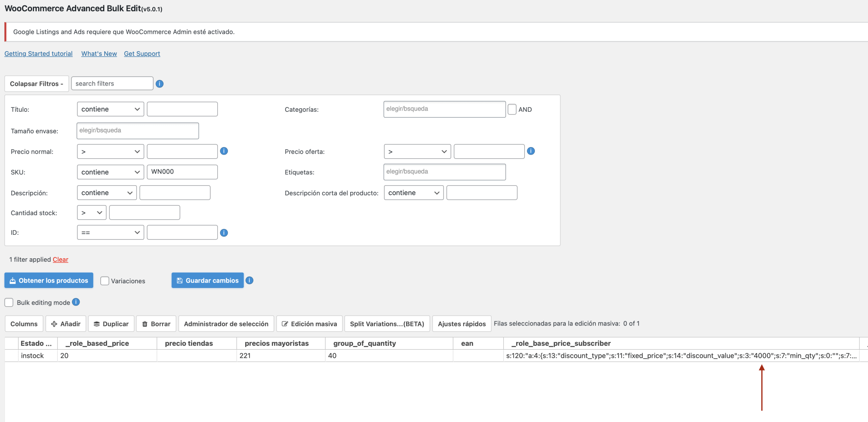Open the What's New link
This screenshot has width=868, height=422.
tap(99, 54)
